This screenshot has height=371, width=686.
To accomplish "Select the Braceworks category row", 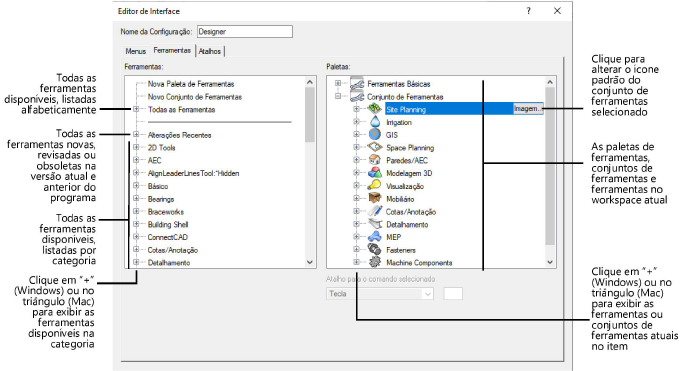I will click(166, 212).
